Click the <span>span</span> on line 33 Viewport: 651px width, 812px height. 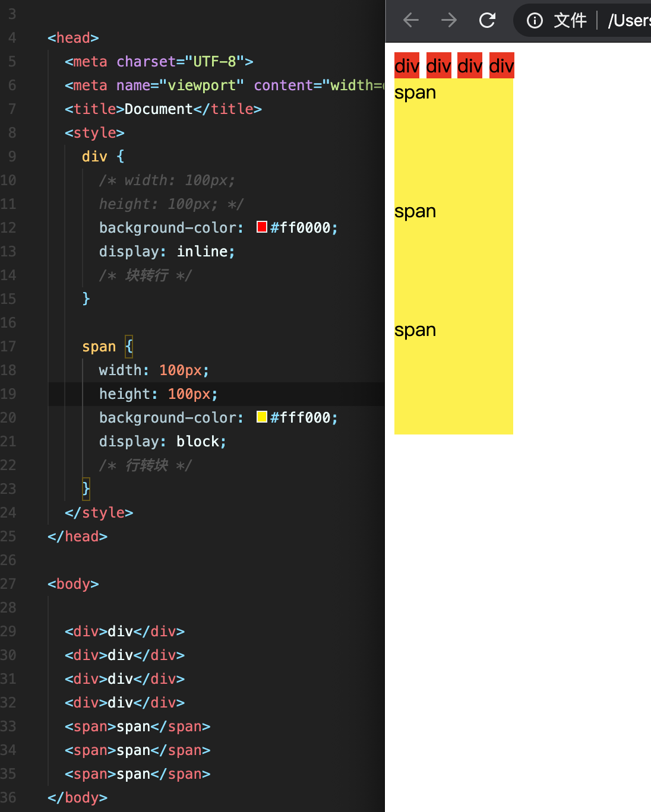138,726
